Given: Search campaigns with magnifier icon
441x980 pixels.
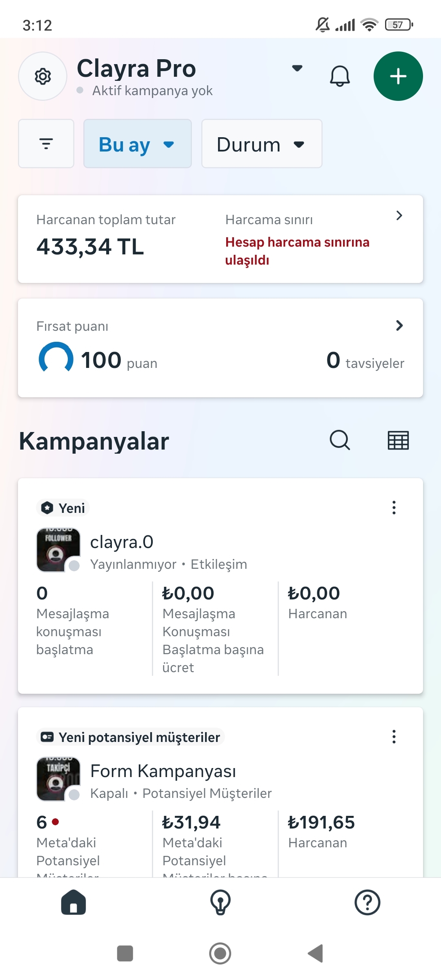Looking at the screenshot, I should (340, 440).
